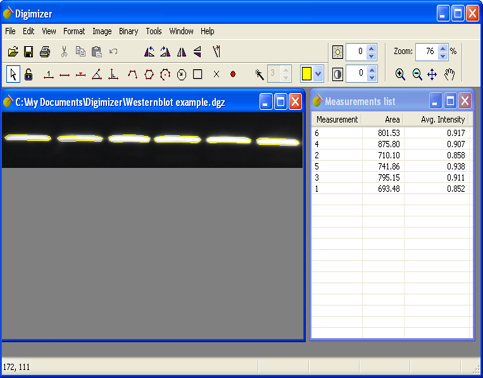Open the color swatch dropdown arrow

[x=318, y=74]
